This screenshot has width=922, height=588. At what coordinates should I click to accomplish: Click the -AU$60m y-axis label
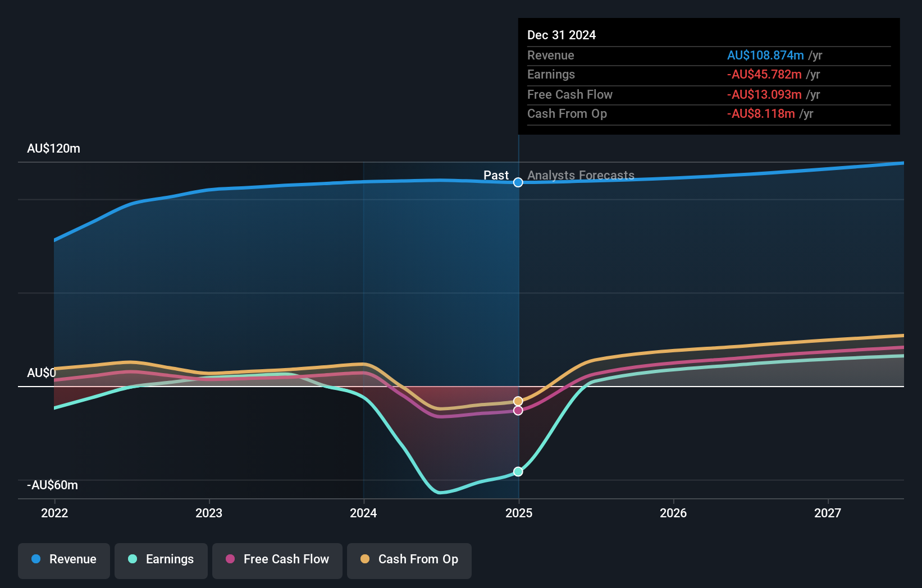point(53,485)
